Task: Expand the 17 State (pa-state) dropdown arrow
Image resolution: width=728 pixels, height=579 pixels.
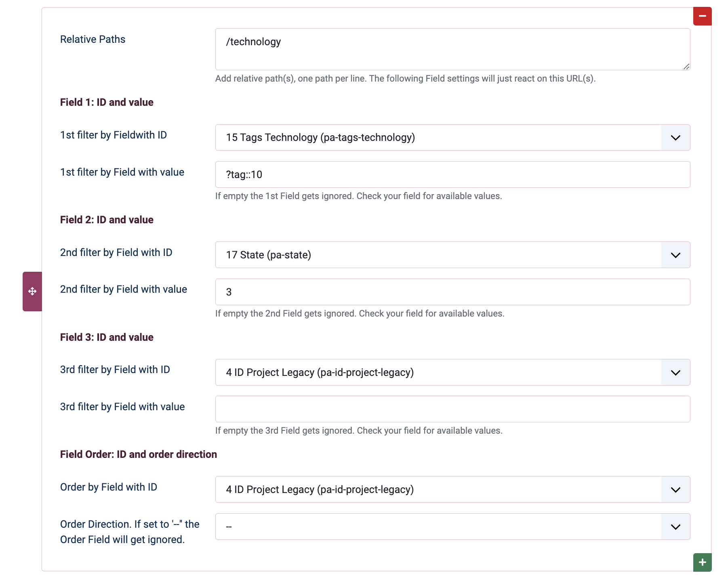Action: click(x=675, y=255)
